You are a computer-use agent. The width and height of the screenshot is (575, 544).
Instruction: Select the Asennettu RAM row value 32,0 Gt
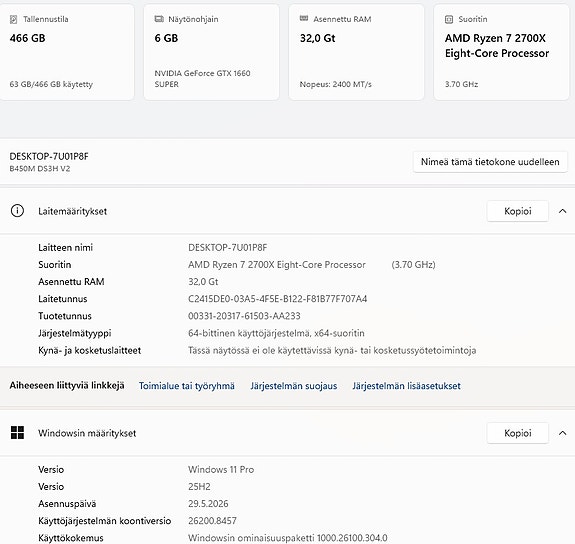point(203,282)
